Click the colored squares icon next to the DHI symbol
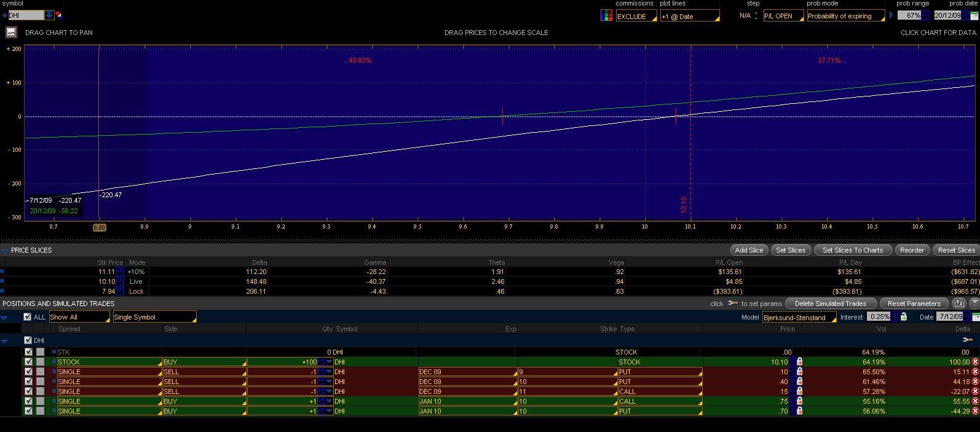This screenshot has height=432, width=980. click(59, 15)
